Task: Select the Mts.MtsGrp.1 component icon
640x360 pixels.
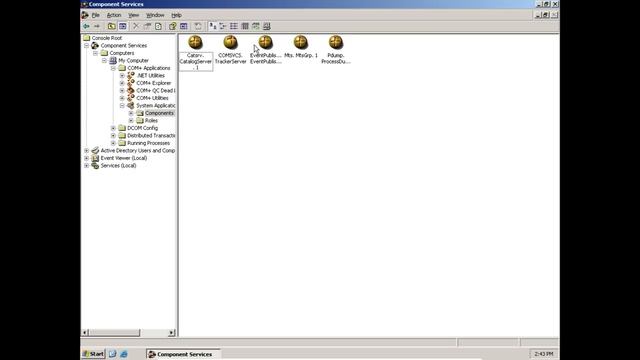Action: click(301, 42)
